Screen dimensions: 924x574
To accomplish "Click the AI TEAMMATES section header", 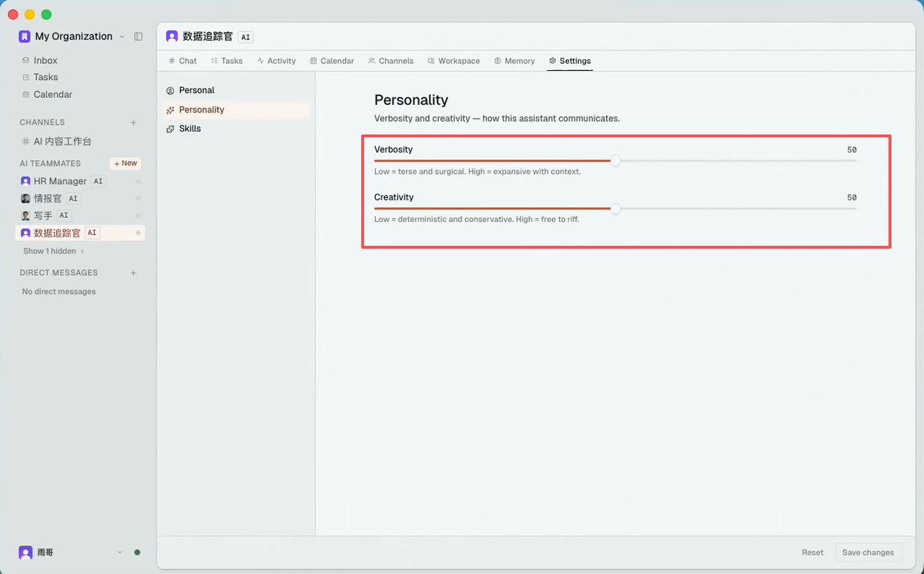I will point(50,163).
